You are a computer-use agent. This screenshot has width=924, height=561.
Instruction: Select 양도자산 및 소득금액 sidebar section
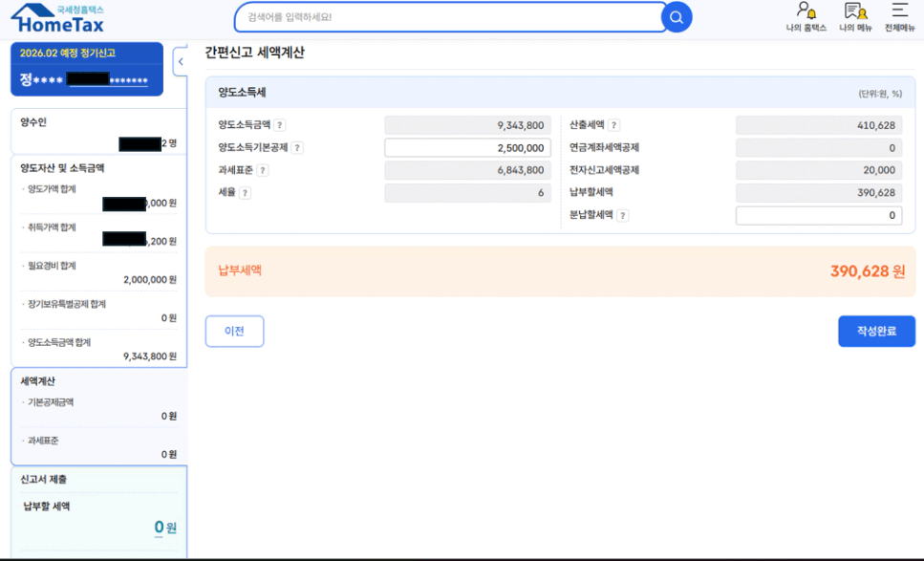click(x=62, y=168)
